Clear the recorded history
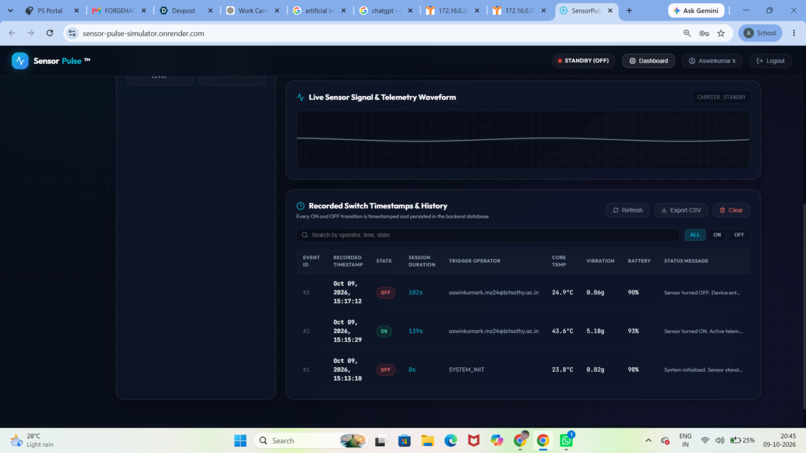 pos(731,210)
